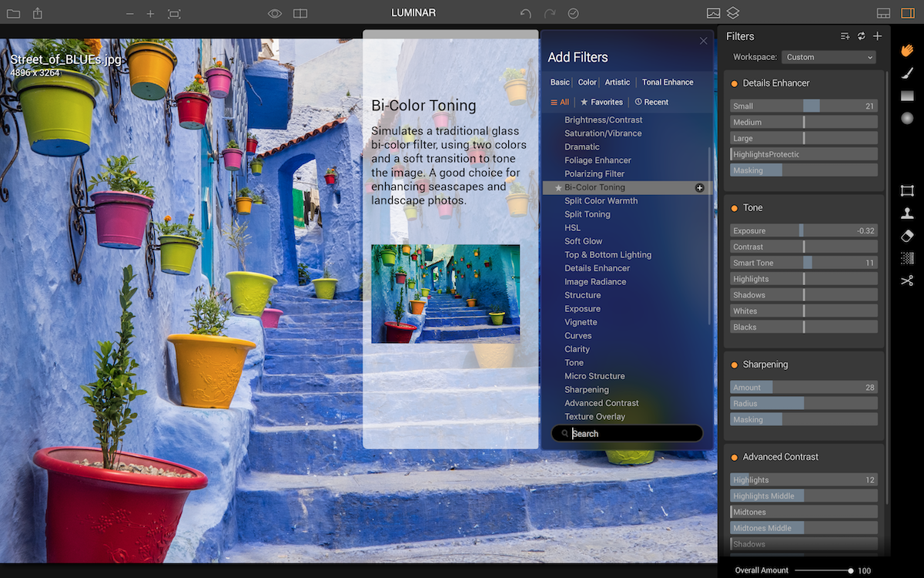Collapse the Tone filter title
The image size is (924, 578).
pyautogui.click(x=753, y=208)
